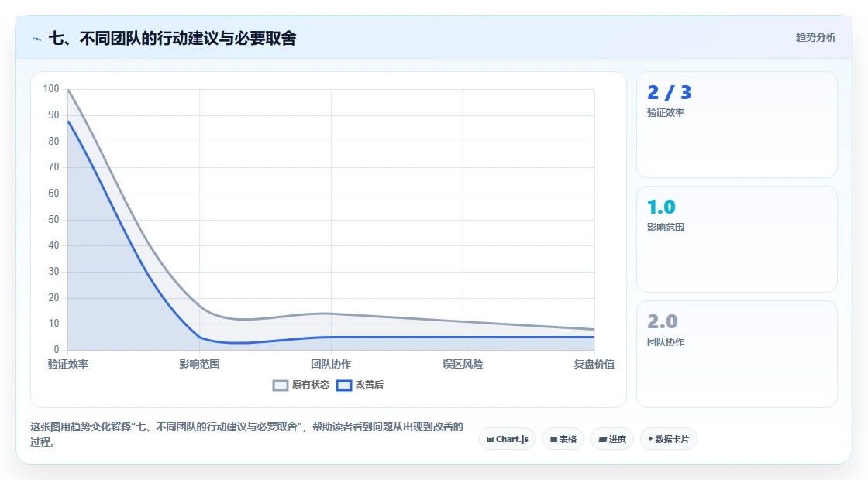
Task: Click the 团队协作 x-axis label
Action: tap(331, 364)
